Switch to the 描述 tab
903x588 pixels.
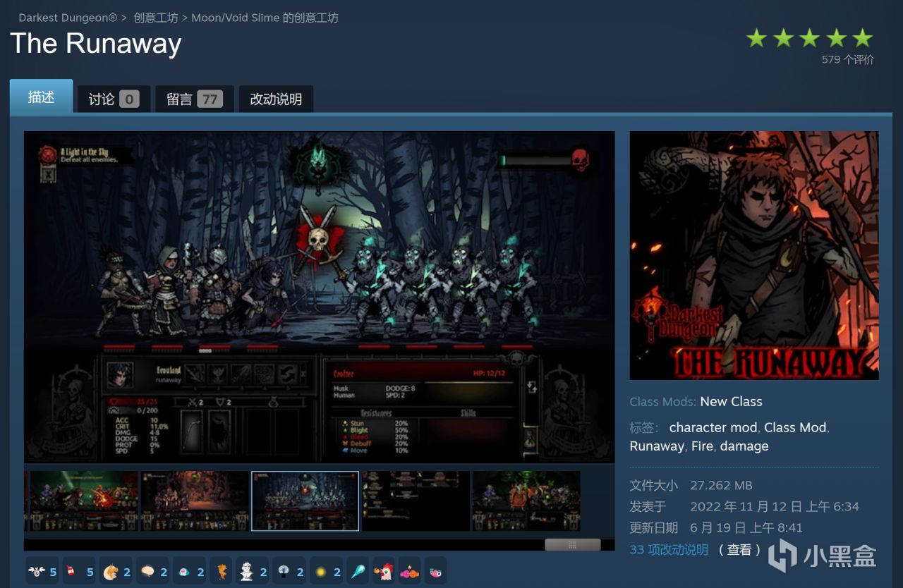41,97
